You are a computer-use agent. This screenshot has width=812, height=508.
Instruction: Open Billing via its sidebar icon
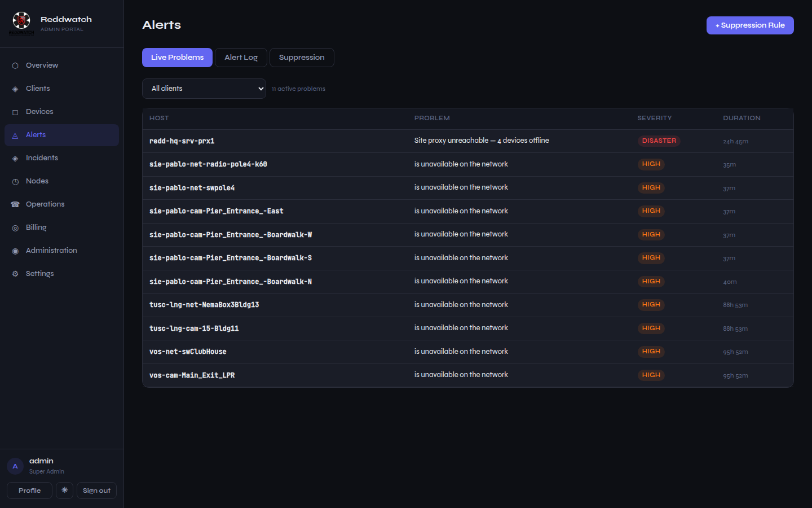tap(15, 227)
